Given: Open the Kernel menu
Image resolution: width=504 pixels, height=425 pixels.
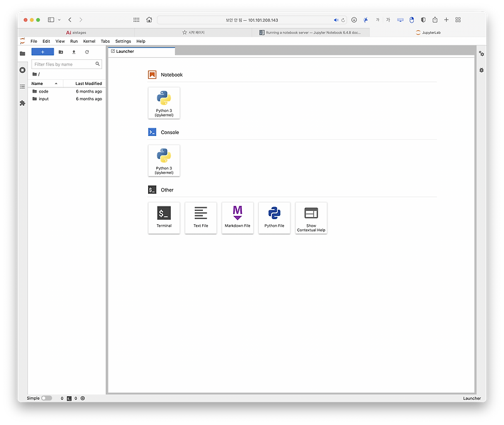Looking at the screenshot, I should (x=89, y=41).
